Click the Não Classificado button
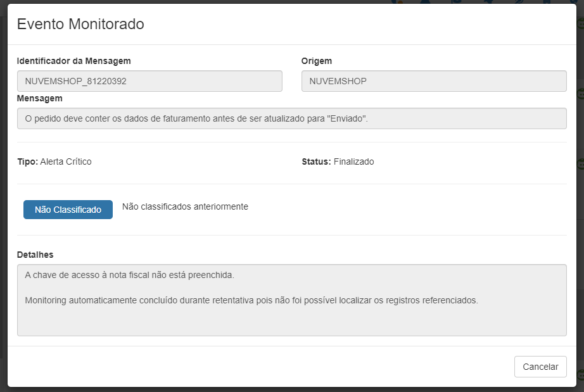The image size is (584, 392). tap(68, 210)
